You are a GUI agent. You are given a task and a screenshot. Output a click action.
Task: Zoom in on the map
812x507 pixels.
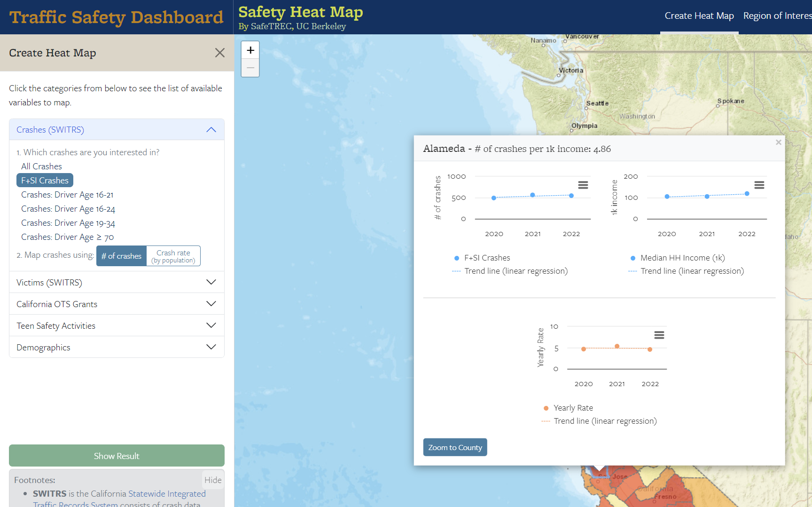(250, 49)
